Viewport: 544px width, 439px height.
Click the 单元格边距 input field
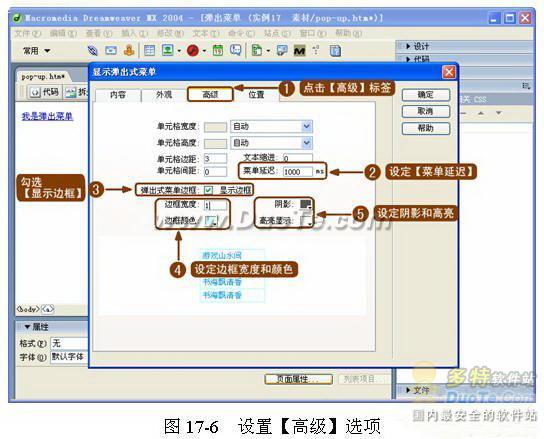215,159
